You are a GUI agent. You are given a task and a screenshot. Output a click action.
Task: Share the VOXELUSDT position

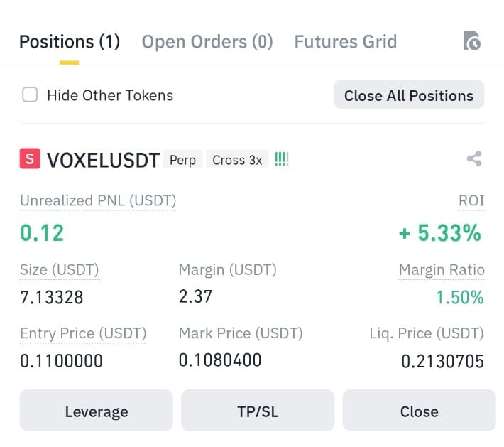pyautogui.click(x=474, y=158)
